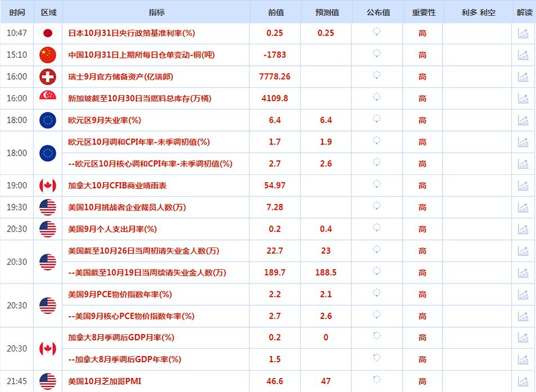Image resolution: width=536 pixels, height=392 pixels.
Task: Open 加拿大8月季调后GDP月率 indicator link
Action: click(121, 337)
